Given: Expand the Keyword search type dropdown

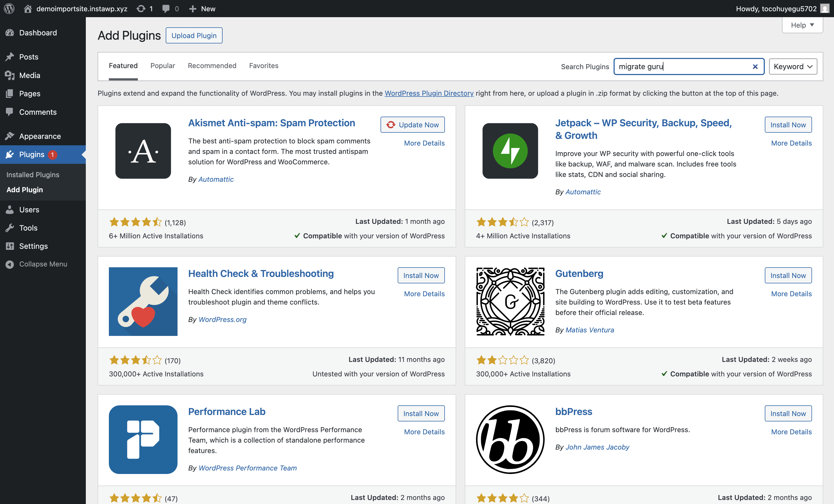Looking at the screenshot, I should point(793,67).
